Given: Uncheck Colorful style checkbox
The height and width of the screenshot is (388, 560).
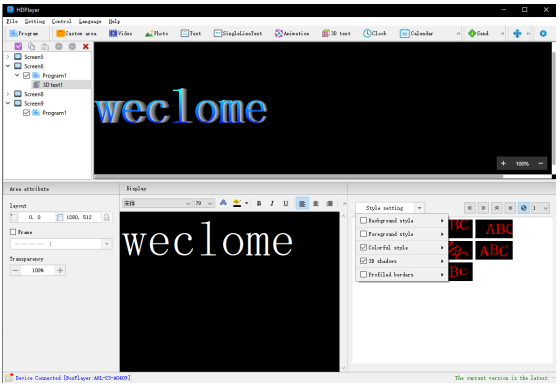Looking at the screenshot, I should [364, 247].
